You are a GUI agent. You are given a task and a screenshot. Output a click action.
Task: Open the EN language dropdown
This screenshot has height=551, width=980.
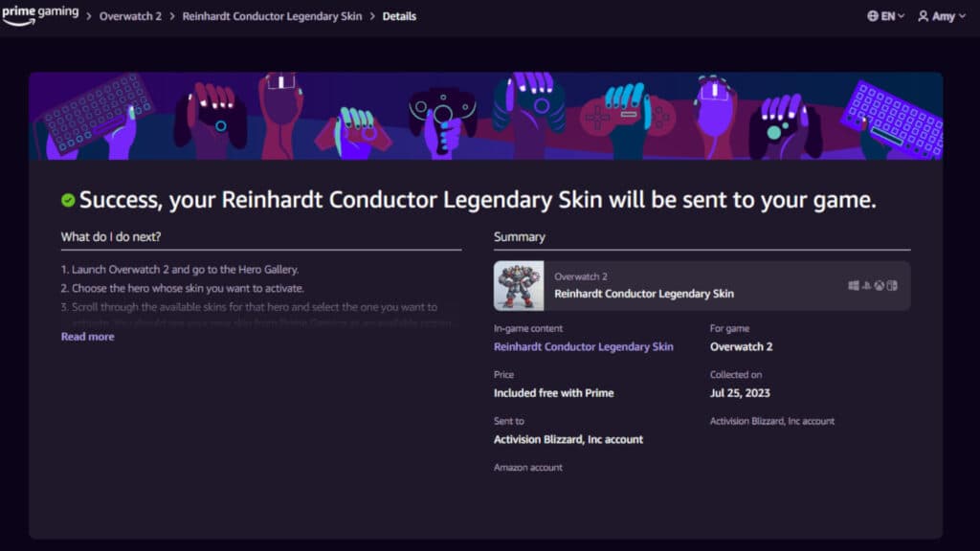[x=885, y=15]
